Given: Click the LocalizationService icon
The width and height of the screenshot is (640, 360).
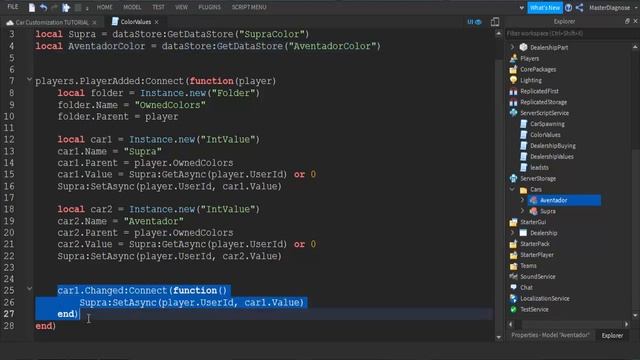Looking at the screenshot, I should 513,298.
